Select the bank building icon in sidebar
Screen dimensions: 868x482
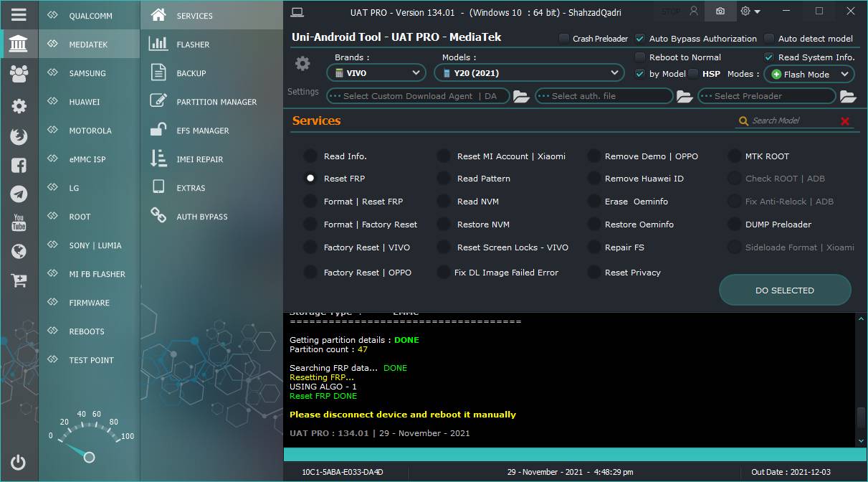click(19, 44)
